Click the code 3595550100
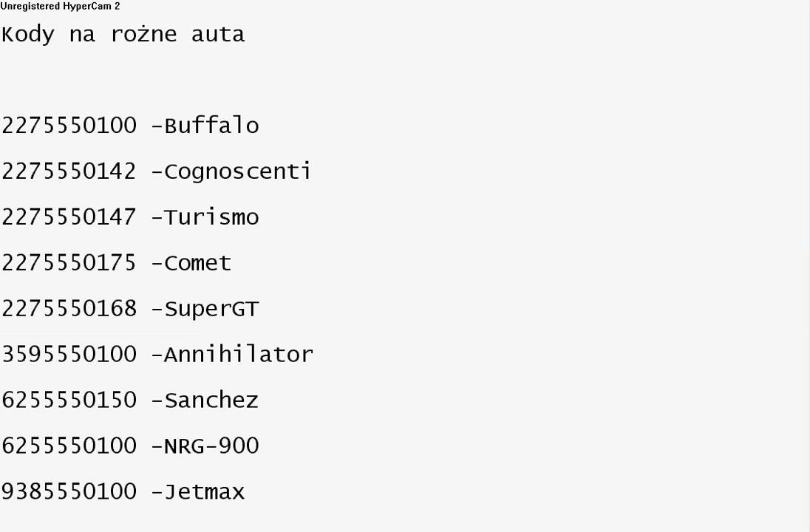The height and width of the screenshot is (532, 810). 69,355
